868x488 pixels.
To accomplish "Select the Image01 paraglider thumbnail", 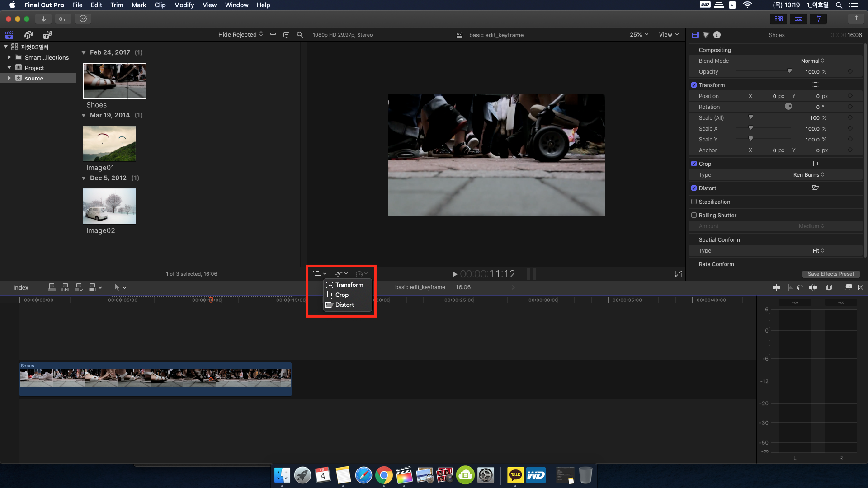I will coord(109,144).
